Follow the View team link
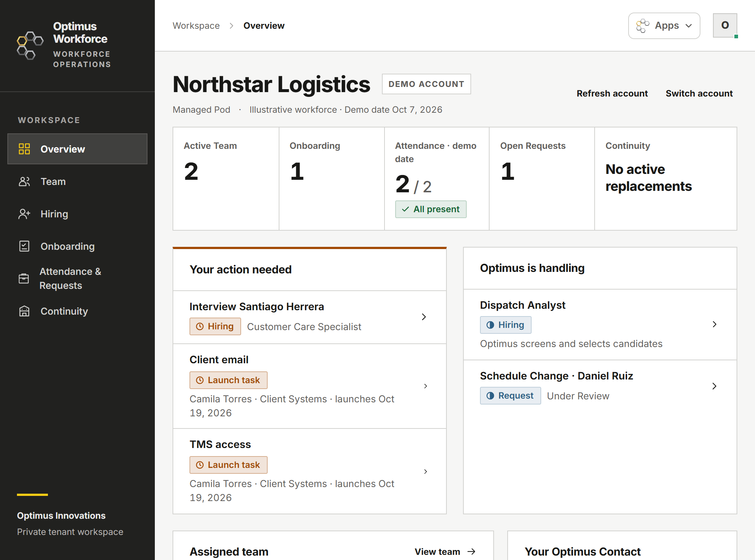755x560 pixels. click(445, 552)
